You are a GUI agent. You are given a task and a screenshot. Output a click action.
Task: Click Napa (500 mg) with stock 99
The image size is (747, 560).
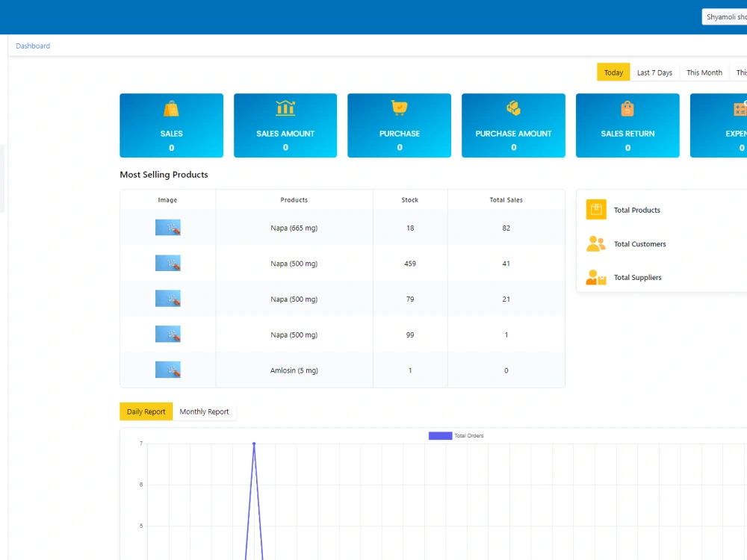tap(294, 335)
